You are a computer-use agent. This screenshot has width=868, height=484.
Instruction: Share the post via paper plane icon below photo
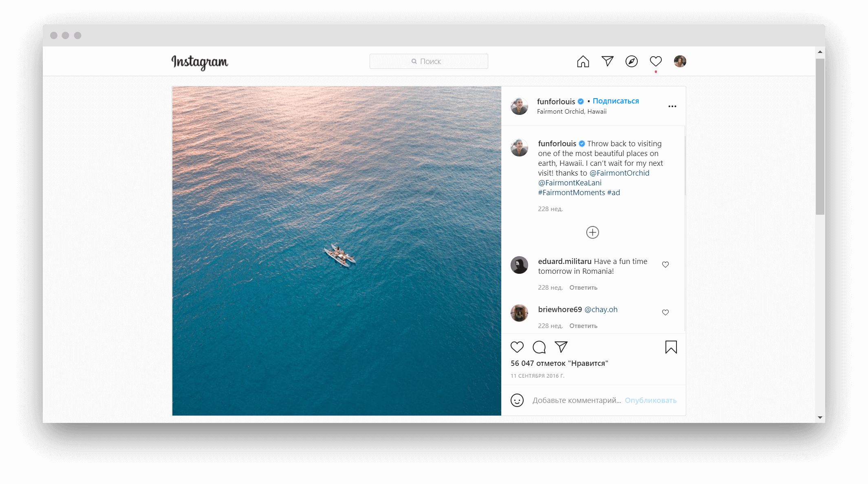[x=561, y=347]
